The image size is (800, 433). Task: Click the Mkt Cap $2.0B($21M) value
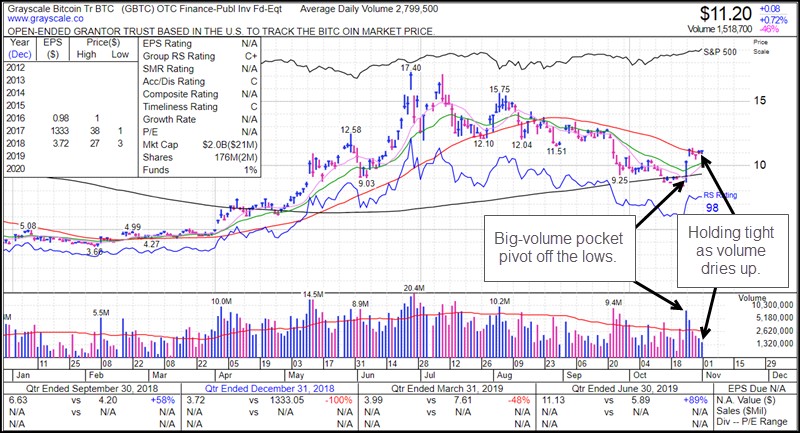(230, 145)
